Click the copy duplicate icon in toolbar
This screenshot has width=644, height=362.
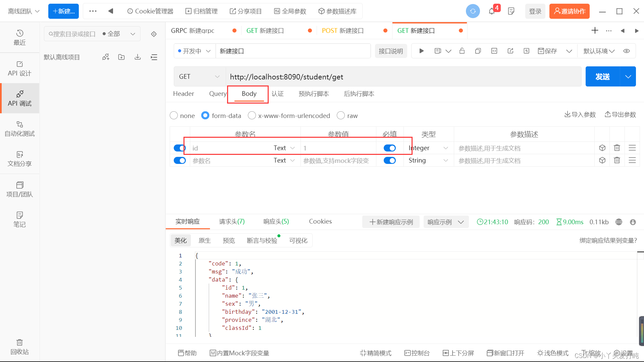[478, 51]
